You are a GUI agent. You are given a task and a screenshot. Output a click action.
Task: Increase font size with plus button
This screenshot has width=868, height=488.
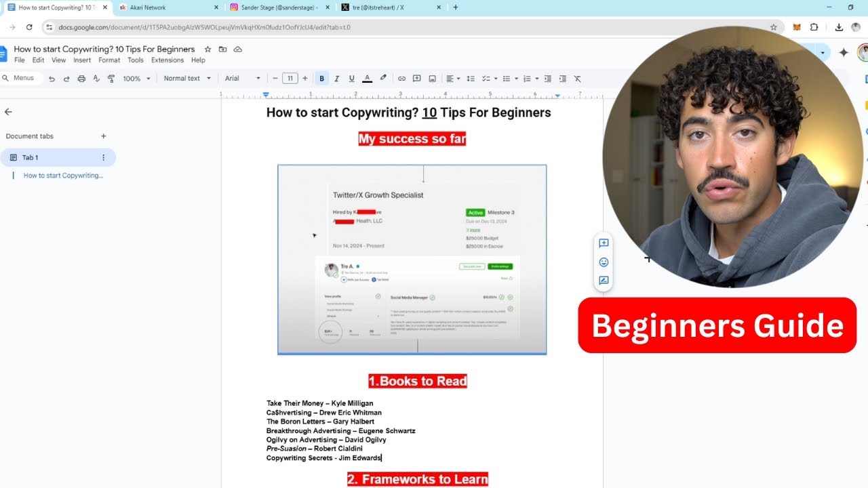coord(305,79)
